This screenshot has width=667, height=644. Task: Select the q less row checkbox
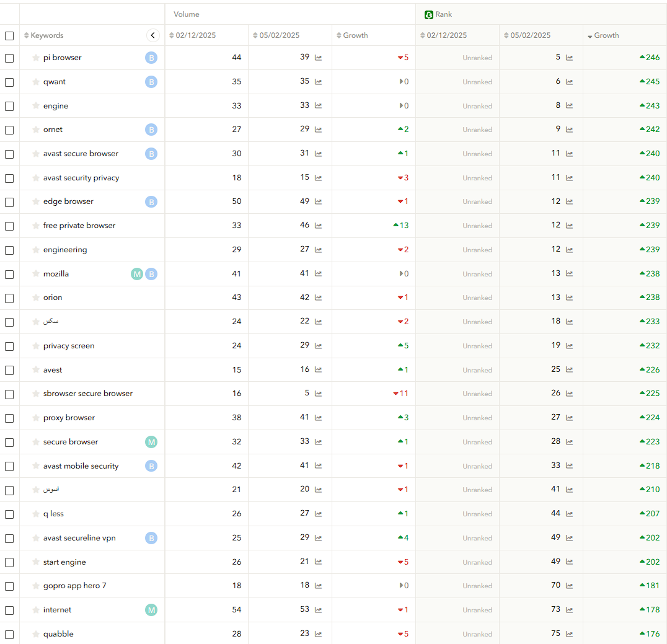click(x=9, y=514)
